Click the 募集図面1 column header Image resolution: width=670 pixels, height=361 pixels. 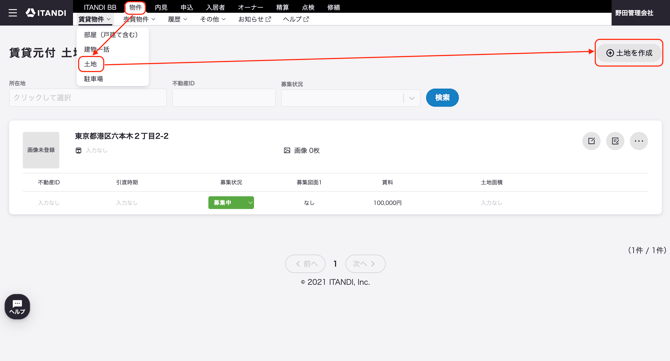click(x=309, y=182)
